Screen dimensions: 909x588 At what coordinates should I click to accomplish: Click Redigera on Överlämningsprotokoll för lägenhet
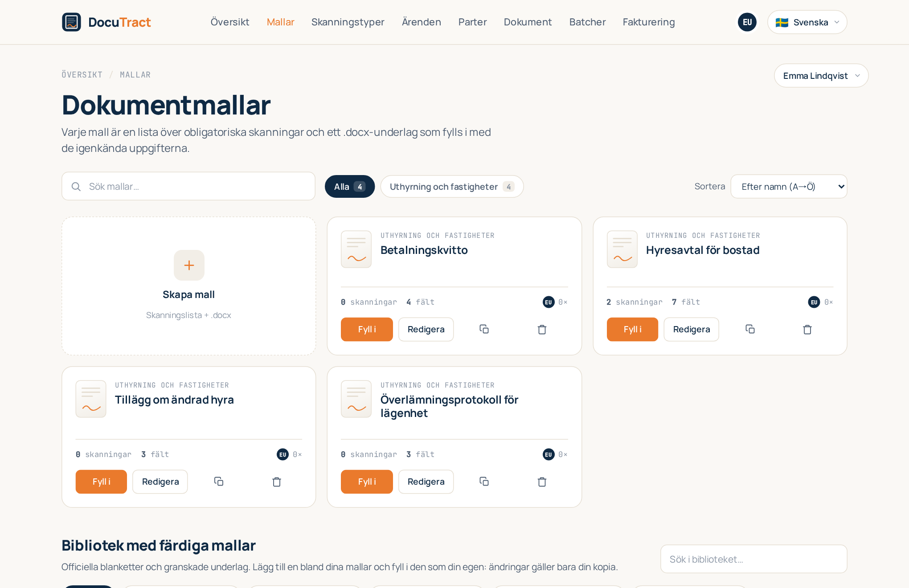click(x=426, y=482)
